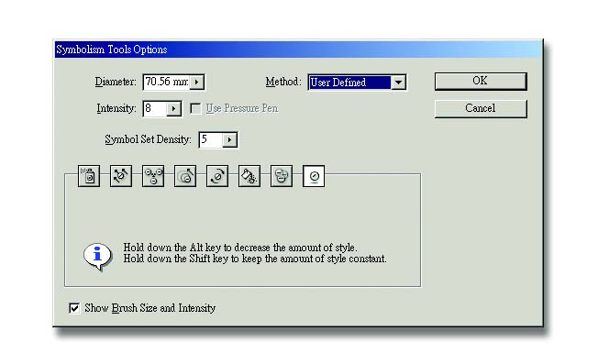Select the Symbol Styler tool icon
Image resolution: width=598 pixels, height=364 pixels.
pyautogui.click(x=314, y=176)
